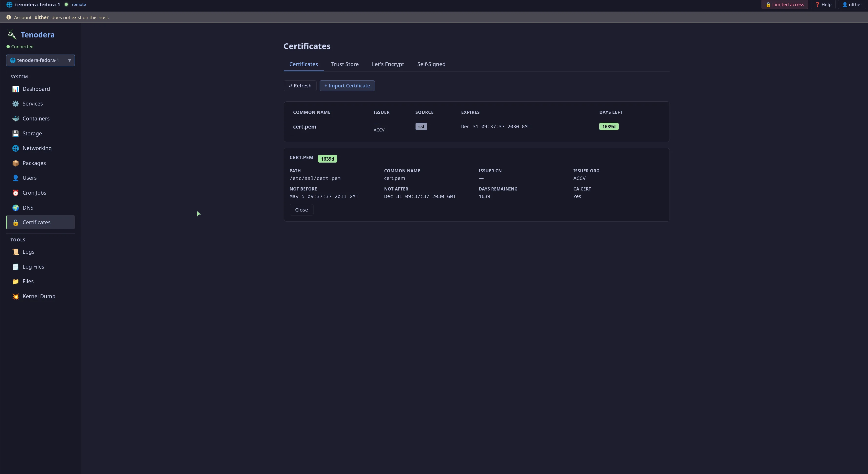
Task: Open the Dashboard chart icon
Action: click(x=15, y=89)
